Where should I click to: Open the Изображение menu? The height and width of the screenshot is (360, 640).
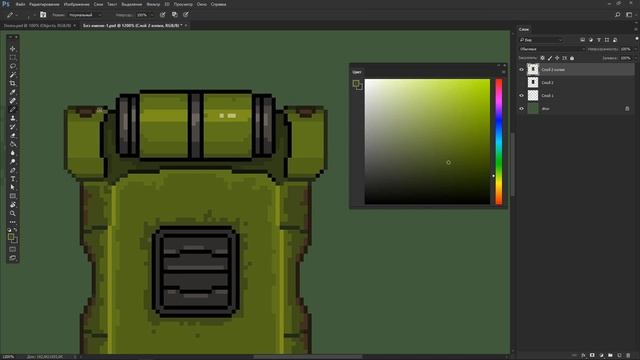(77, 4)
